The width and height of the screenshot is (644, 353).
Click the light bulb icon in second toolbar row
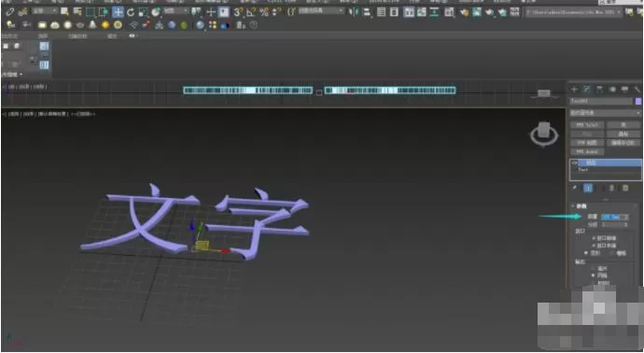coord(10,25)
